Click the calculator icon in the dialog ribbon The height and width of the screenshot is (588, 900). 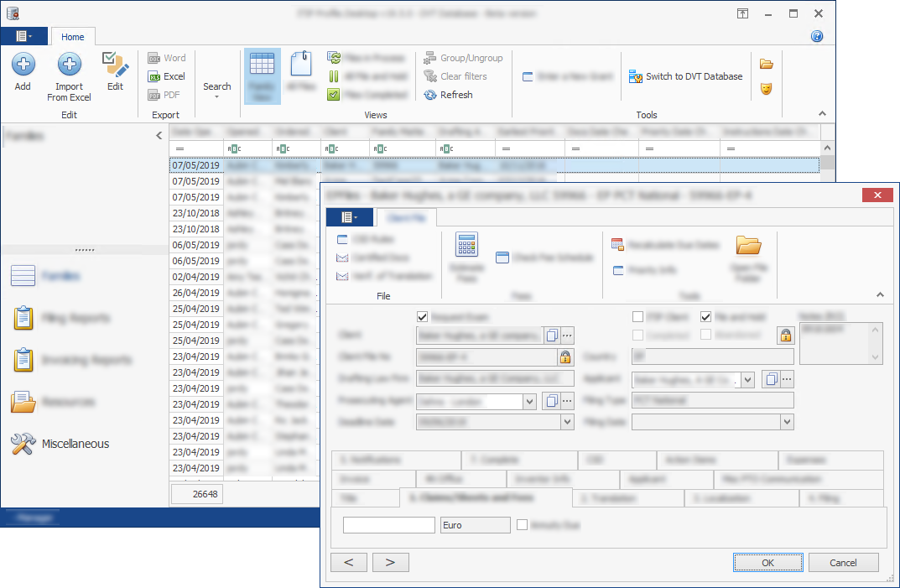(x=466, y=245)
